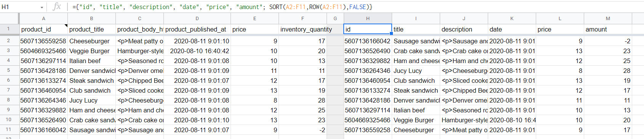
Task: Click the 'Hamburger-style' cell in column J
Action: 464,120
